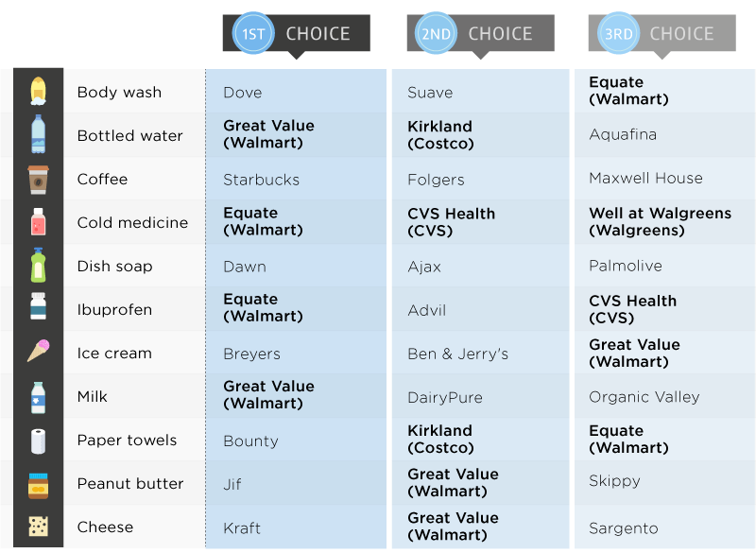
Task: Click the Peanut butter row label
Action: tap(130, 484)
